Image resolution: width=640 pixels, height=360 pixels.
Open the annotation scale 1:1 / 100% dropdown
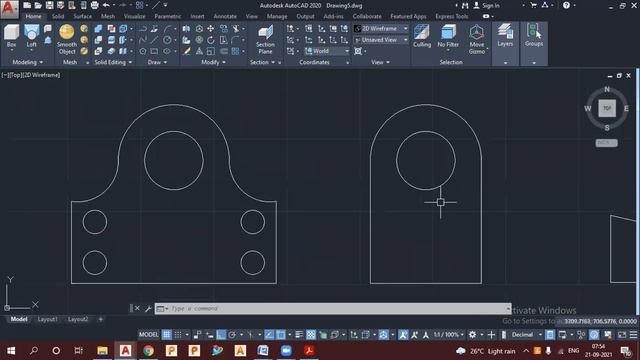(x=449, y=335)
